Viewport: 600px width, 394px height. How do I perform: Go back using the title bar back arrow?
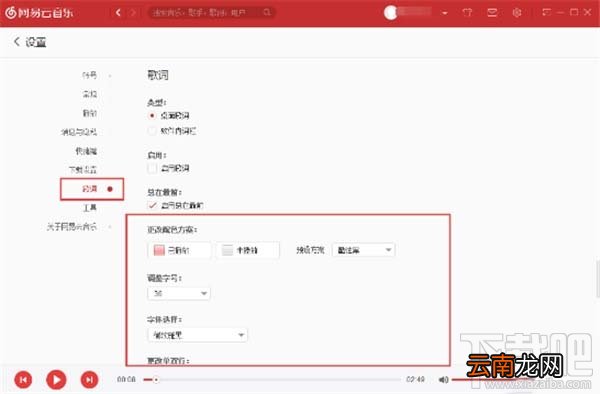[118, 13]
